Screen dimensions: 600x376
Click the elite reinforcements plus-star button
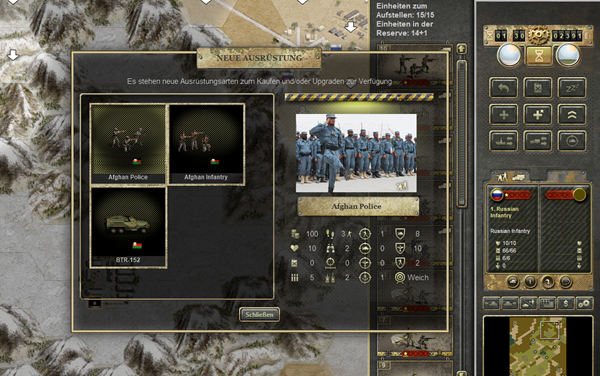[x=538, y=114]
